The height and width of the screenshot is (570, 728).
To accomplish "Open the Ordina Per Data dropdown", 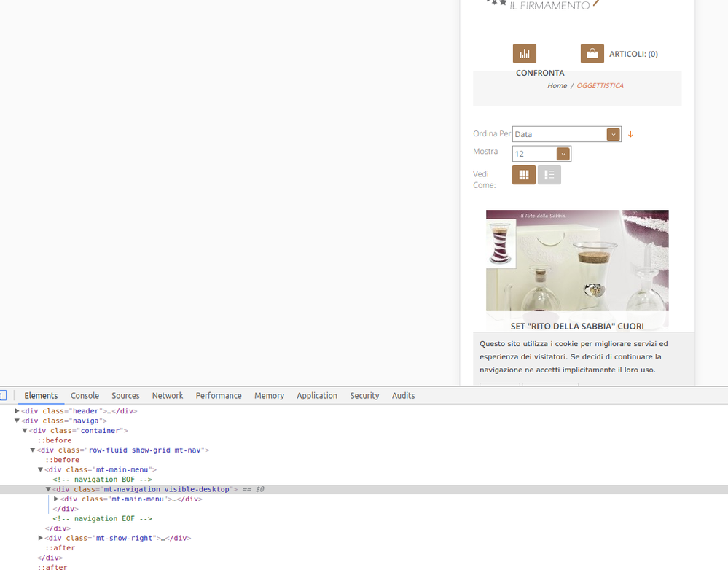I will (566, 134).
